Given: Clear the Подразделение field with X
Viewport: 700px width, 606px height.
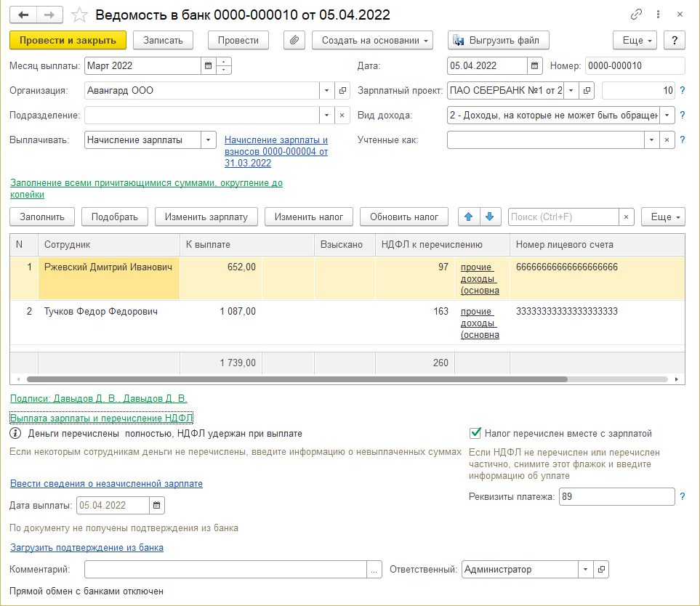Looking at the screenshot, I should pos(343,116).
